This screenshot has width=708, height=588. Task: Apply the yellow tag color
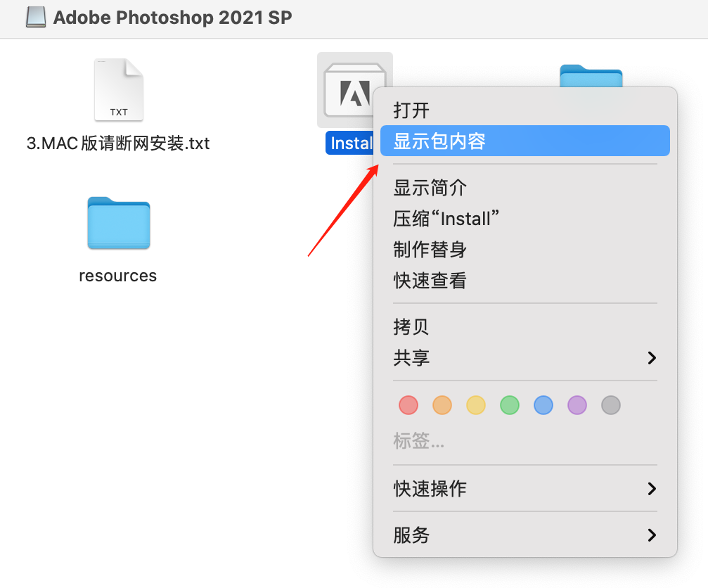(476, 405)
